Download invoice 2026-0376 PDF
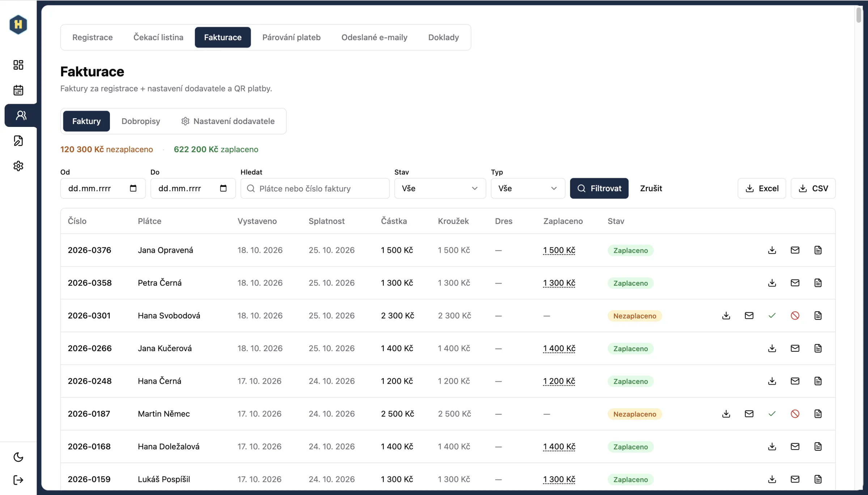868x495 pixels. click(x=772, y=250)
